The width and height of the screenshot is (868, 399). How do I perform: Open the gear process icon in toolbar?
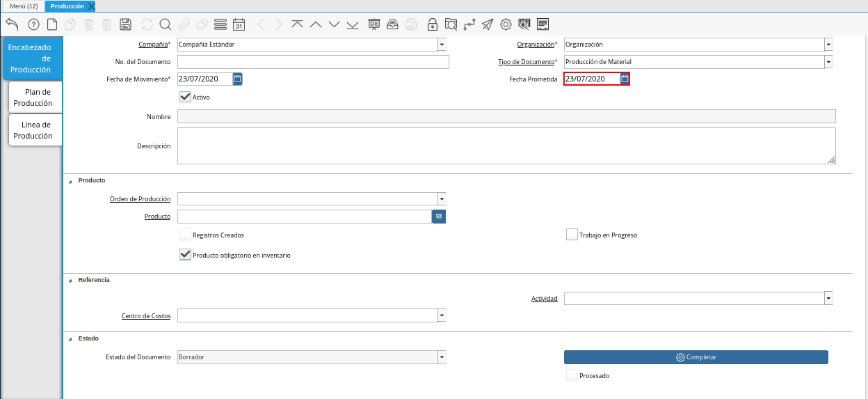point(506,24)
